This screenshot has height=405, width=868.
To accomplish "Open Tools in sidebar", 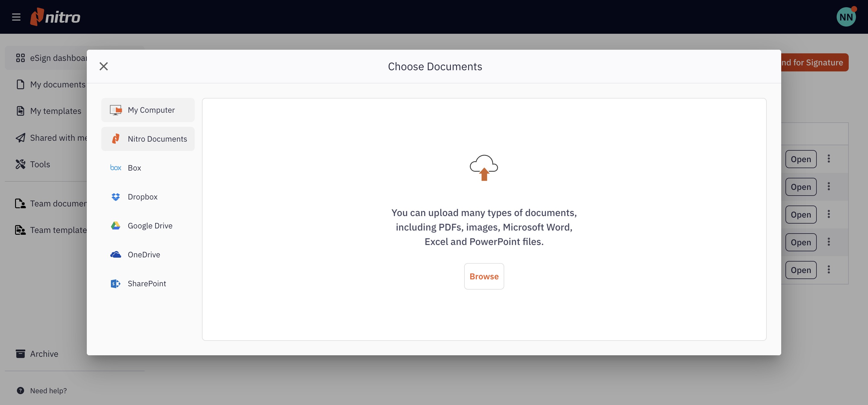I will click(40, 165).
